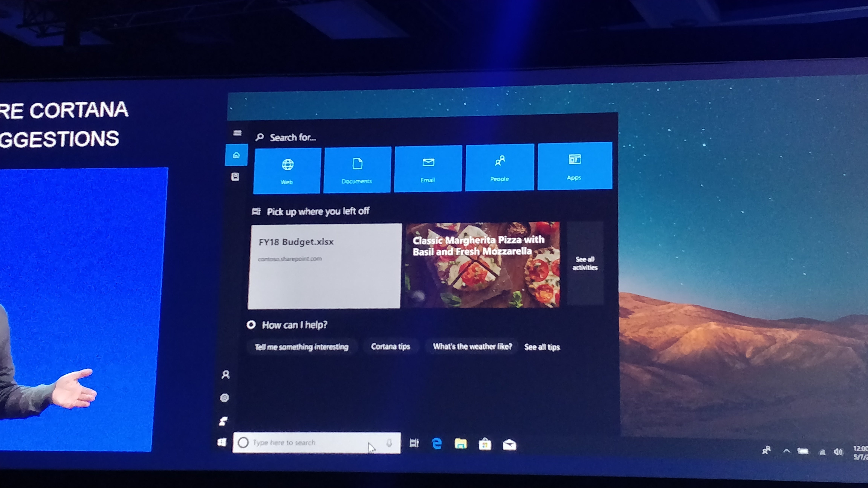This screenshot has height=488, width=868.
Task: Click the Apps search tile
Action: point(575,166)
